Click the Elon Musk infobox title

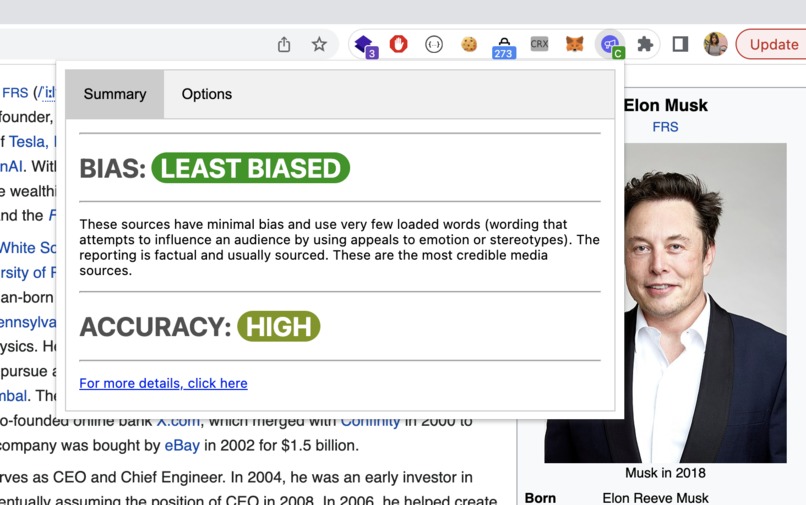pos(666,105)
